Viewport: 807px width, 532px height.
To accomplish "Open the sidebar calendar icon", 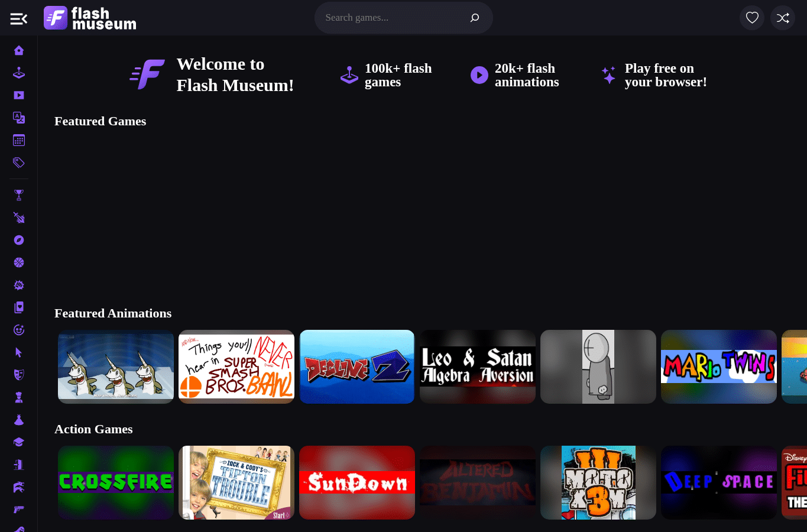I will (x=19, y=140).
